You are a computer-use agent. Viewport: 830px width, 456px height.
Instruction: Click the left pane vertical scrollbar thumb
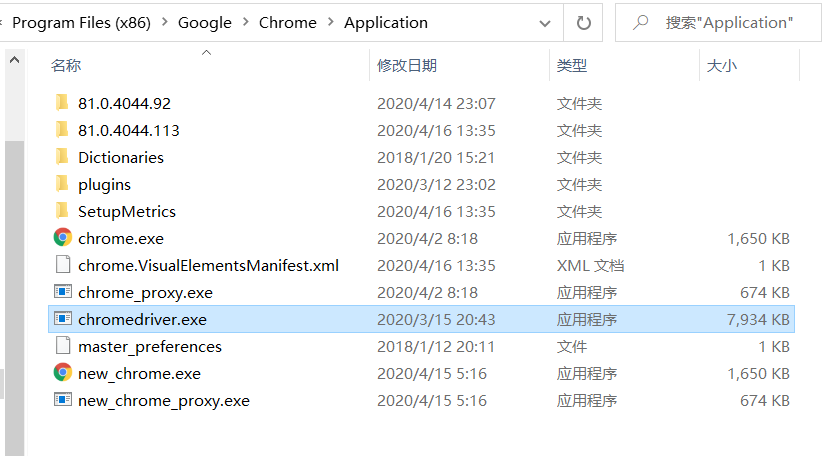coord(14,297)
